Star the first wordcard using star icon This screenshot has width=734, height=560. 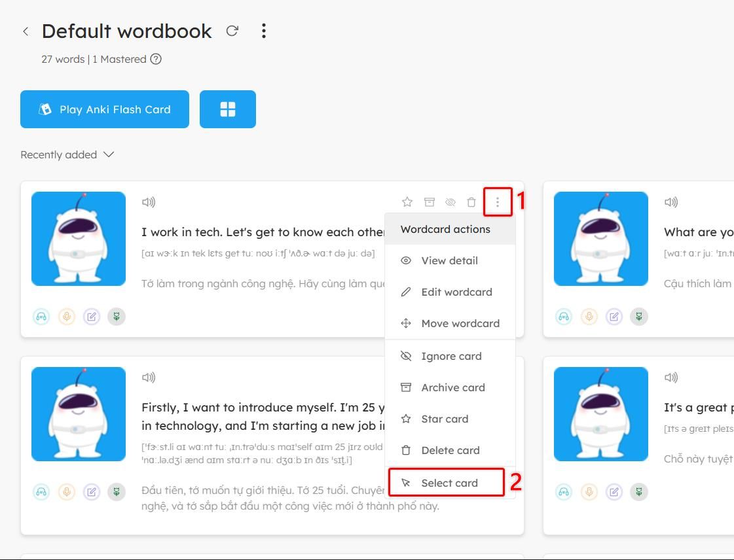[x=407, y=202]
